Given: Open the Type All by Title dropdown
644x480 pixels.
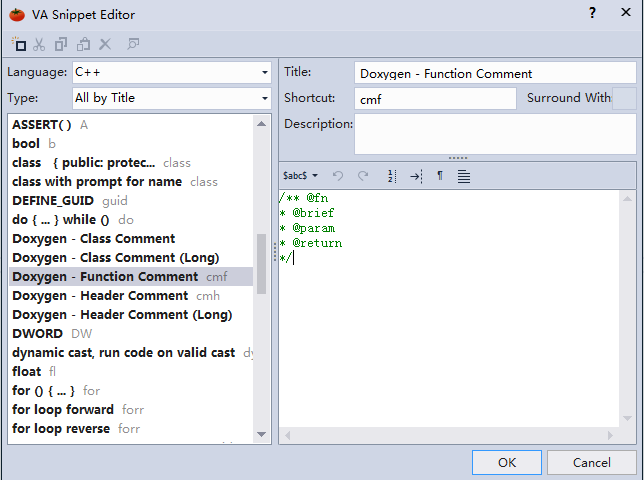Looking at the screenshot, I should [x=172, y=98].
